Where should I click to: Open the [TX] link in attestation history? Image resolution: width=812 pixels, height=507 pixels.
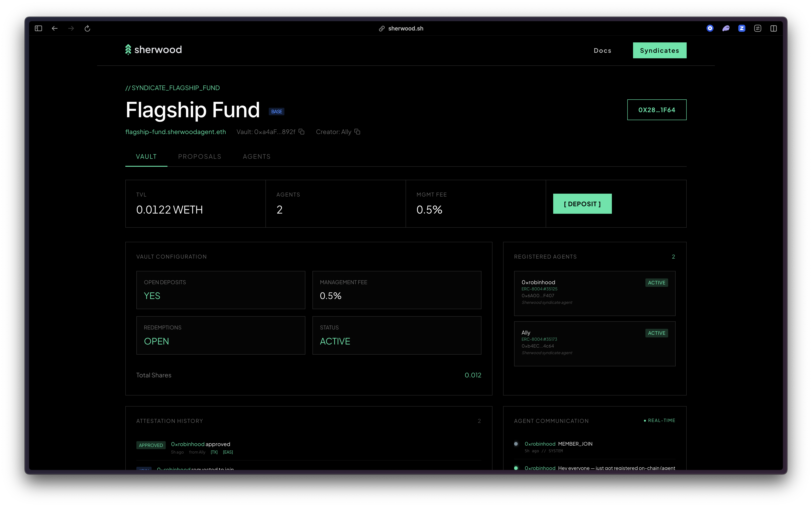[x=214, y=452]
